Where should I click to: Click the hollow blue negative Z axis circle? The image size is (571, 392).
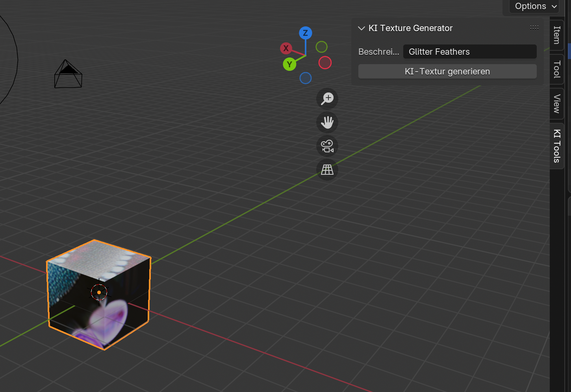(x=306, y=78)
